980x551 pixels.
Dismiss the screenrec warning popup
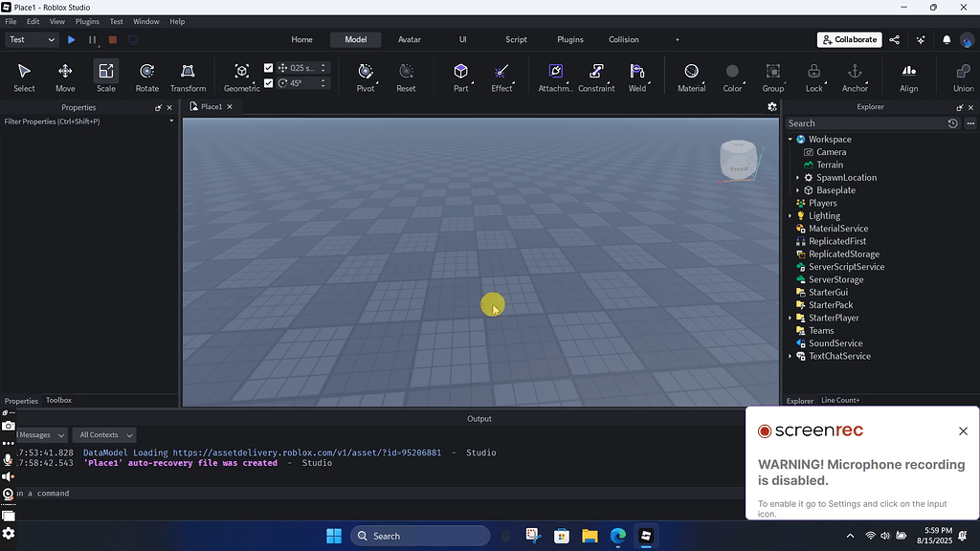coord(963,431)
